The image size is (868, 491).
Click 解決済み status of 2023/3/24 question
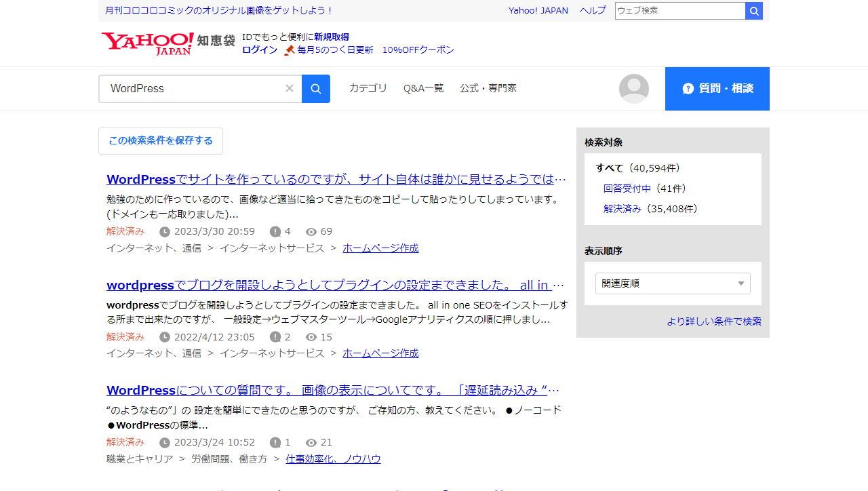click(125, 442)
